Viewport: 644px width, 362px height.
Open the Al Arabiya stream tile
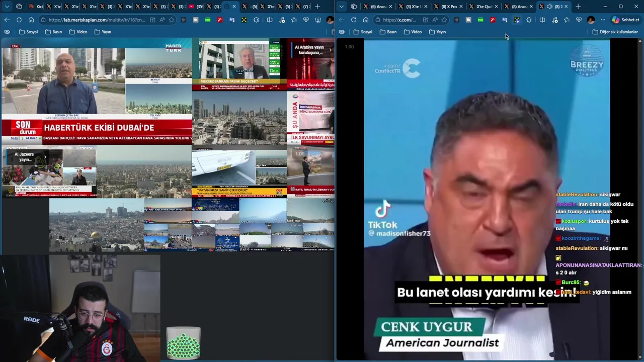pyautogui.click(x=310, y=65)
